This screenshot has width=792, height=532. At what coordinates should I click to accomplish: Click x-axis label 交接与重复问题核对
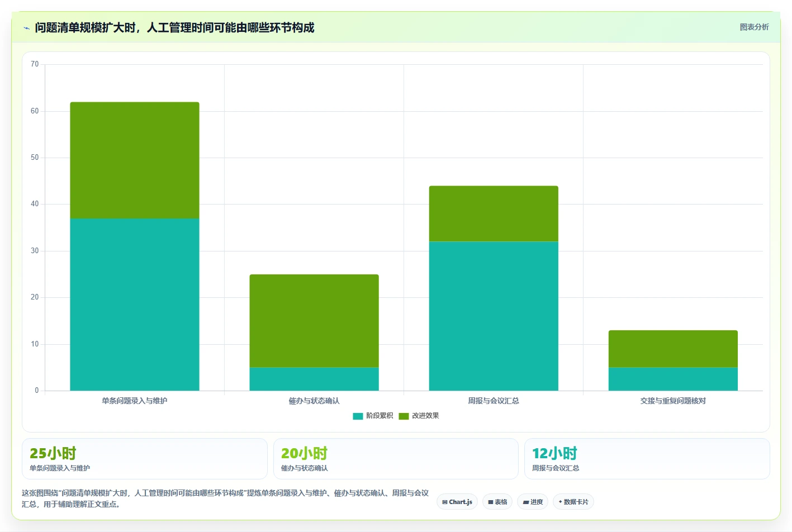(673, 401)
